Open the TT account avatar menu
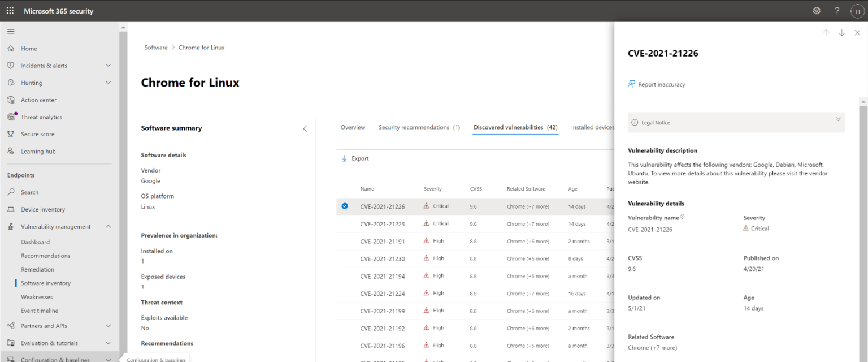The width and height of the screenshot is (868, 362). point(857,10)
